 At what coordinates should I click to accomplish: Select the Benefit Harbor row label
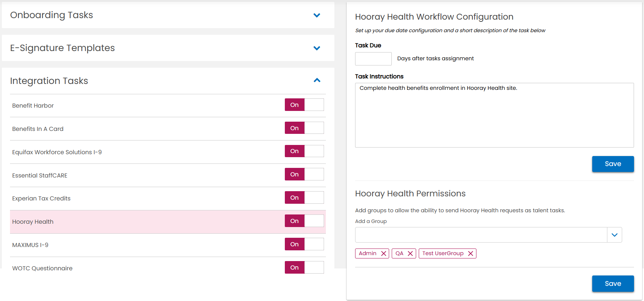coord(33,106)
